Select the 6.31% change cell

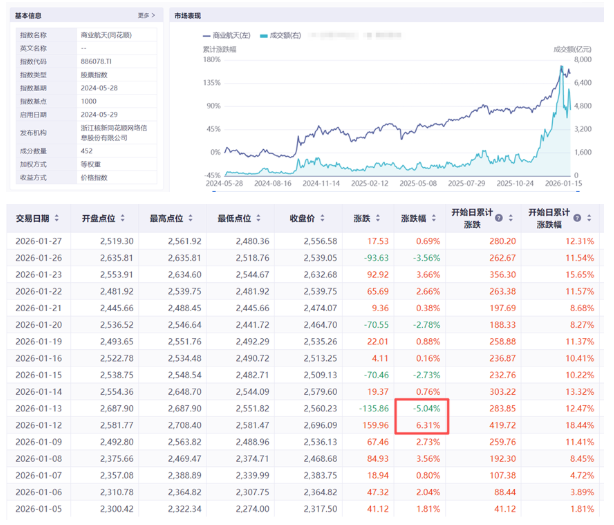pos(428,426)
